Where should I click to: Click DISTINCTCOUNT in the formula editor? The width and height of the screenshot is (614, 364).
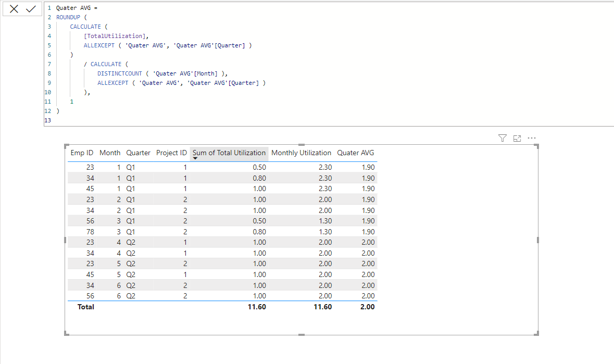click(x=119, y=73)
